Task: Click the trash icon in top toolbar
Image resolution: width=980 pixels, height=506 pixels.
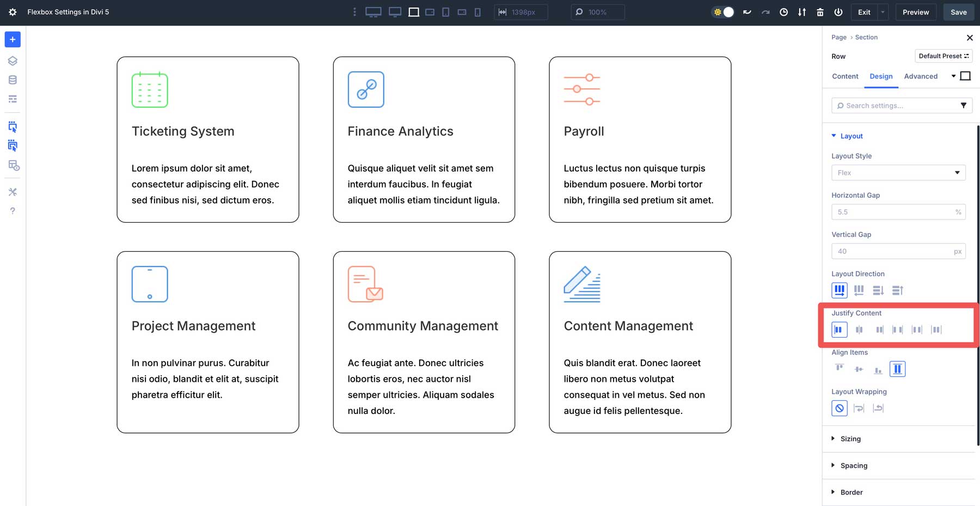Action: click(x=820, y=12)
